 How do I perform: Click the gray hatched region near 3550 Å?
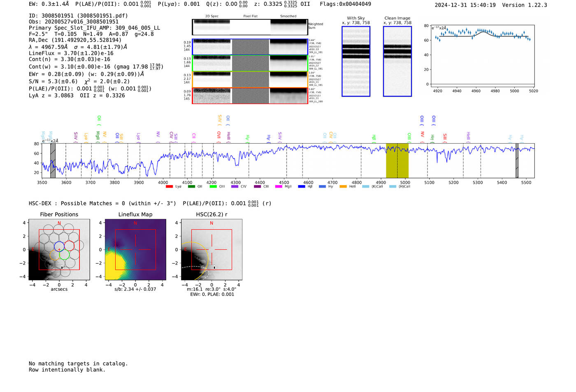pyautogui.click(x=53, y=161)
